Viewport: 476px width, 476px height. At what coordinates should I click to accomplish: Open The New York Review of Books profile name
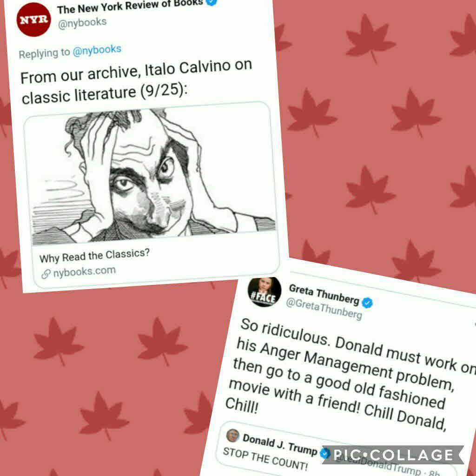point(130,7)
